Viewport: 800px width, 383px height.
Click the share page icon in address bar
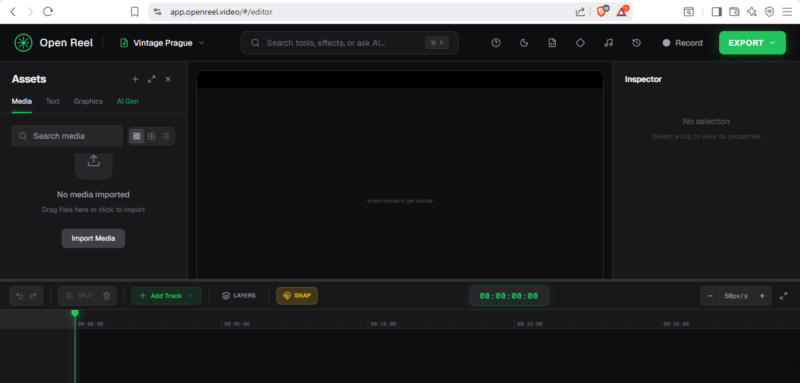[x=580, y=12]
